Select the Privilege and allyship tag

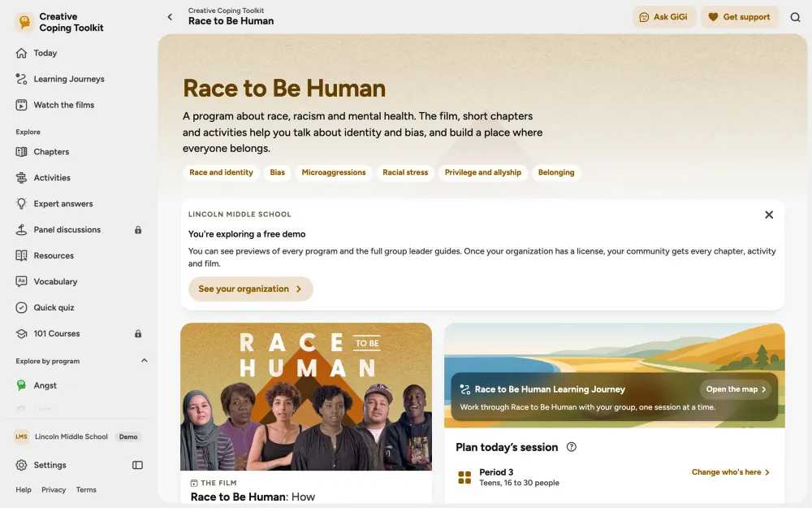click(x=482, y=172)
